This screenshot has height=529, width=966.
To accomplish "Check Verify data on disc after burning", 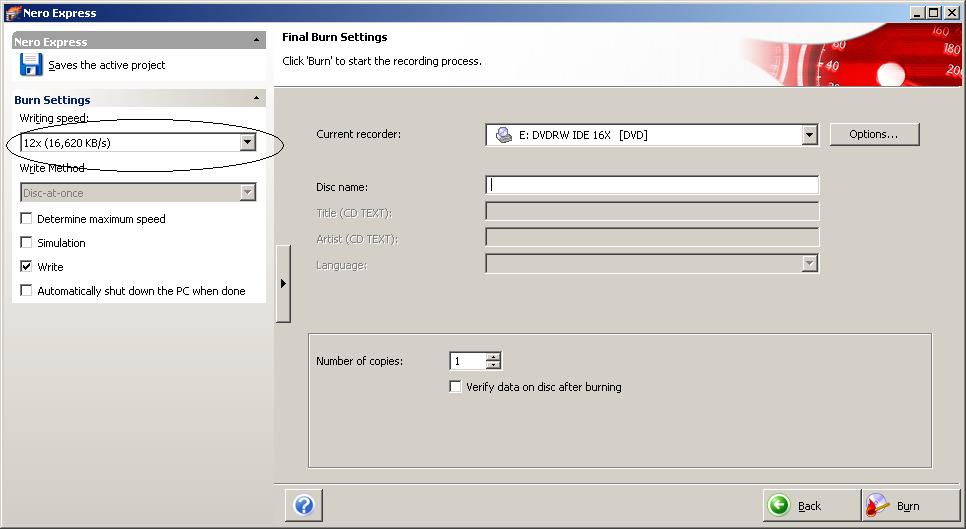I will (x=455, y=387).
